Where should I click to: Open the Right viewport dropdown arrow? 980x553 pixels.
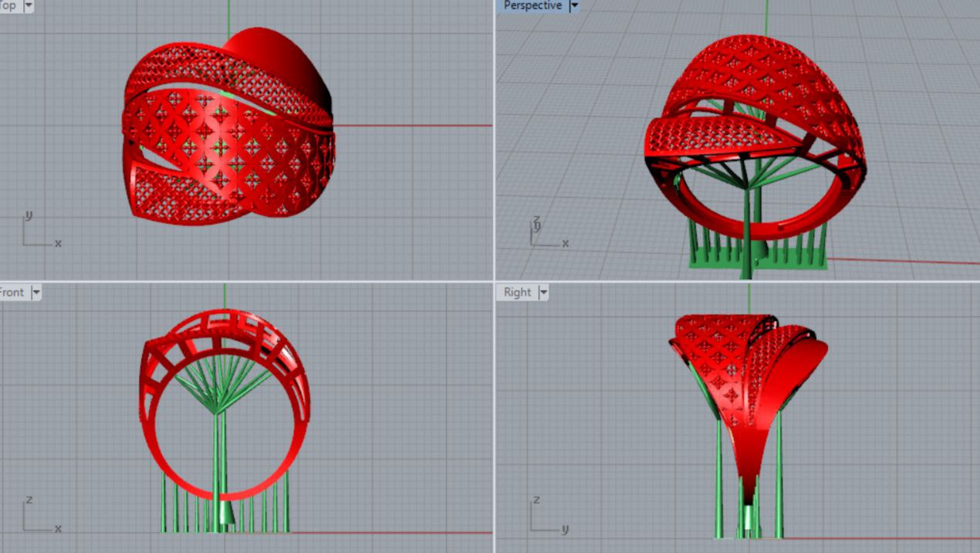click(x=543, y=292)
